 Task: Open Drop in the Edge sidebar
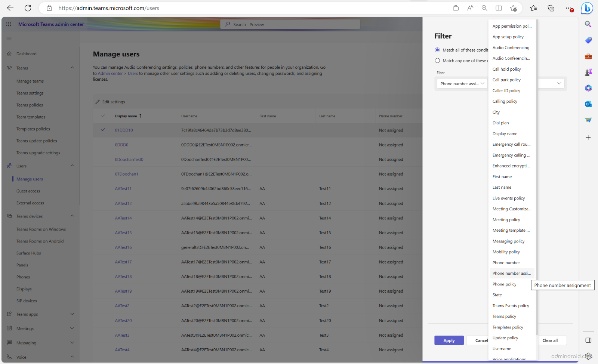click(x=588, y=120)
